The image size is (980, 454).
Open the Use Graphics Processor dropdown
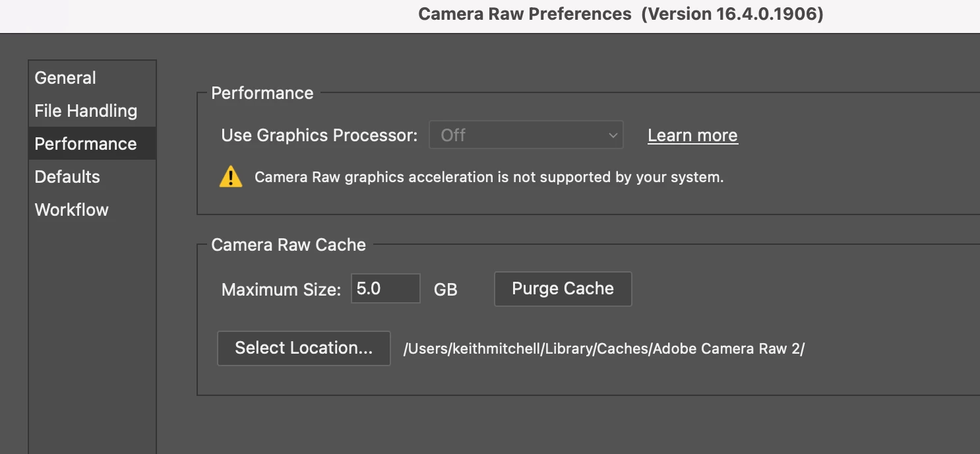[x=526, y=135]
